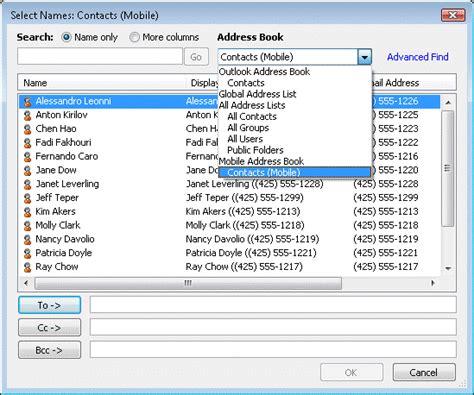Select the Jane Dow contact name
The image size is (474, 395).
coord(56,170)
